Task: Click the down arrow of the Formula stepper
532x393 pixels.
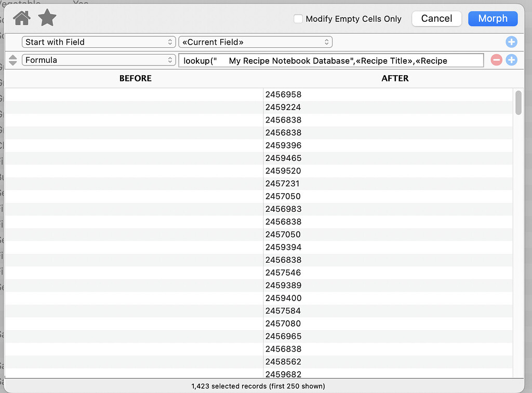Action: coord(12,63)
